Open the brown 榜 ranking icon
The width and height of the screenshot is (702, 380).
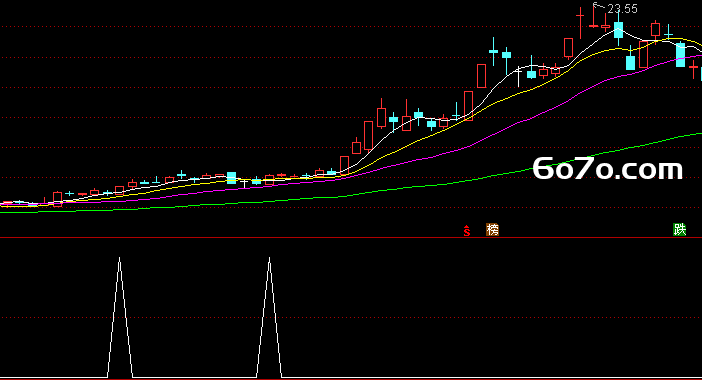[492, 230]
